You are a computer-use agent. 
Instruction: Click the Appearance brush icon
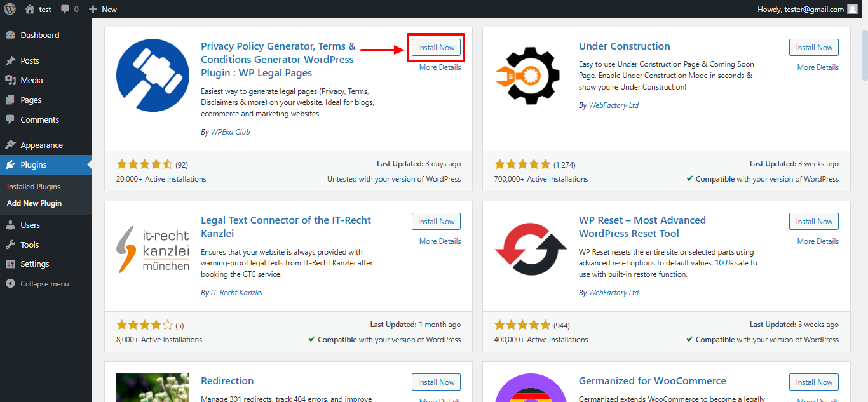click(10, 145)
